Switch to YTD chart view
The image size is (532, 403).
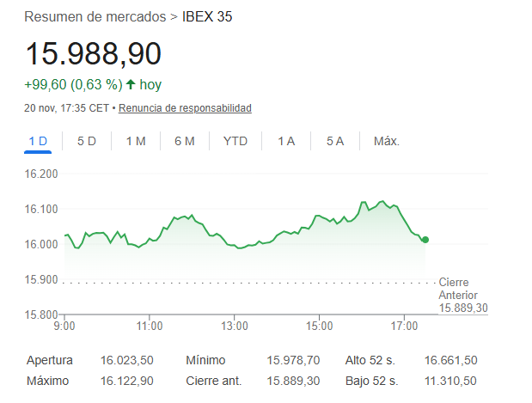[235, 141]
